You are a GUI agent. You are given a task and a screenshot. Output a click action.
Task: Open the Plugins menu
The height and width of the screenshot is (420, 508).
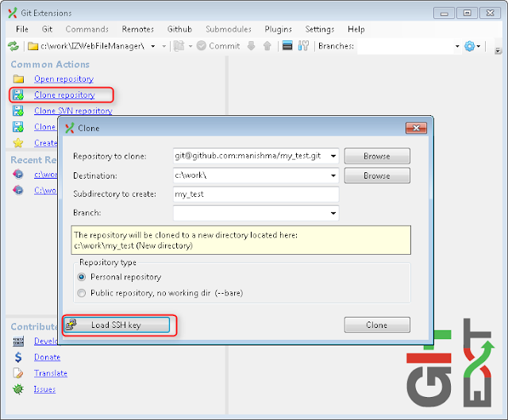coord(278,29)
